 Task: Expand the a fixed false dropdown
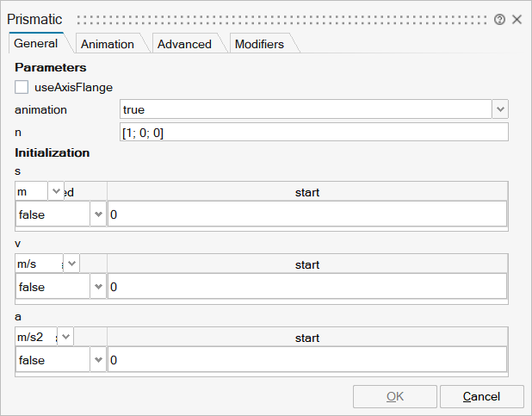tap(98, 360)
